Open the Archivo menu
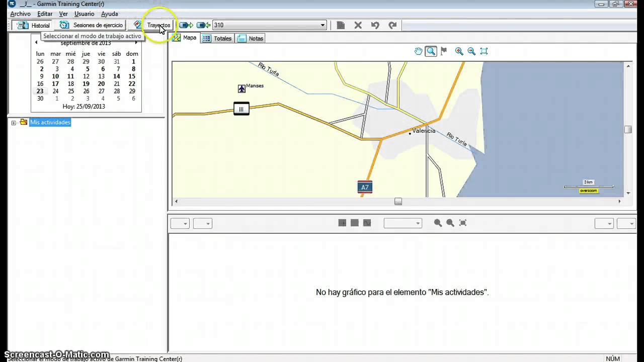The height and width of the screenshot is (362, 644). click(x=20, y=14)
